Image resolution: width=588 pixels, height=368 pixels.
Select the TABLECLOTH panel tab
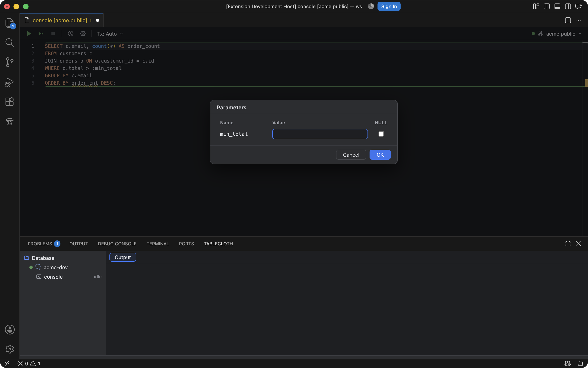pos(218,244)
